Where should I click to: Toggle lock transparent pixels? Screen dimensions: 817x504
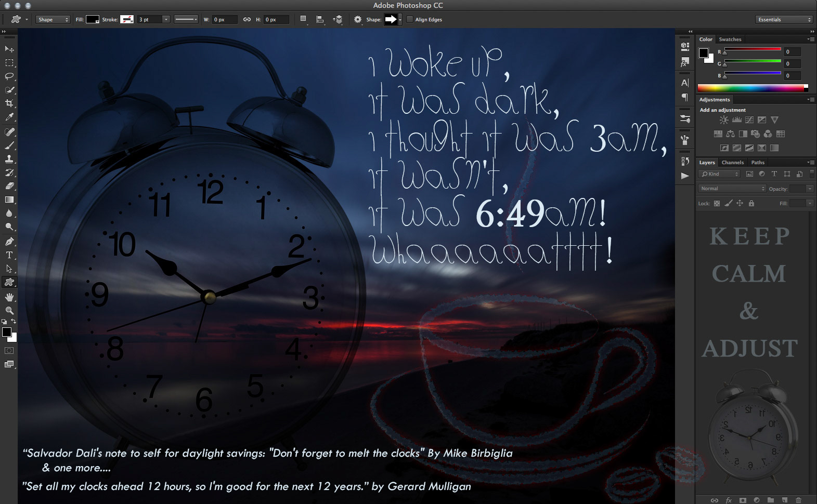[x=717, y=203]
